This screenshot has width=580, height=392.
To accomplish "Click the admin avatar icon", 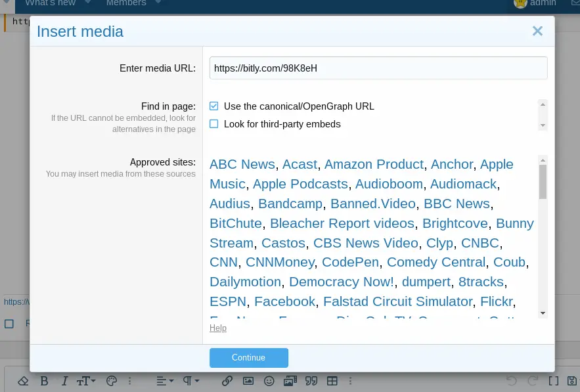I will [x=520, y=3].
